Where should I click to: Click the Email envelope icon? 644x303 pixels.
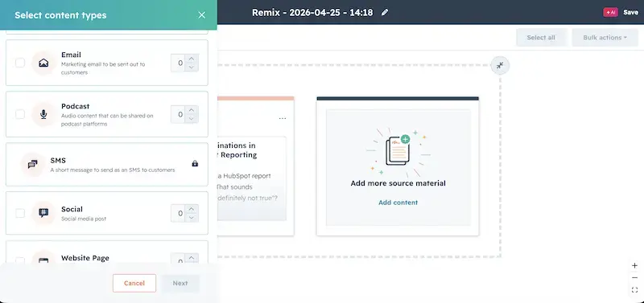point(43,63)
